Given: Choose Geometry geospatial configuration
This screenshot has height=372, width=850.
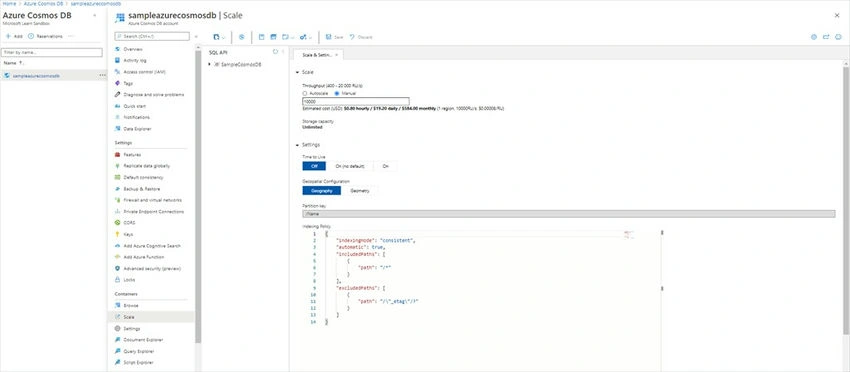Looking at the screenshot, I should [x=359, y=191].
